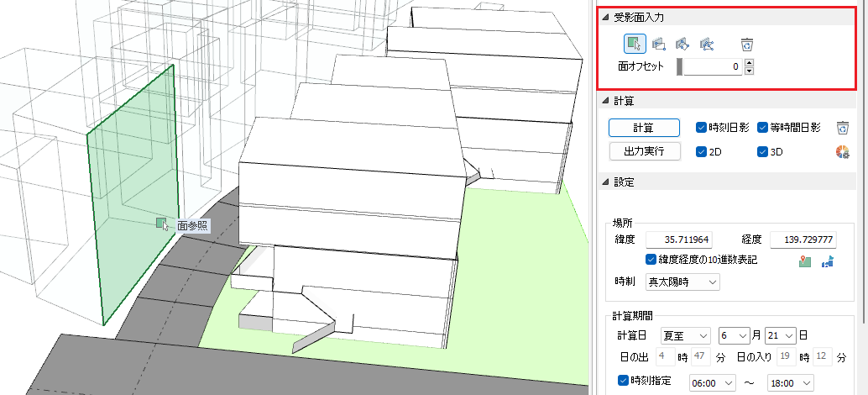Viewport: 868px width, 395px height.
Task: Open the 計算日 夏至 dropdown
Action: tap(686, 335)
